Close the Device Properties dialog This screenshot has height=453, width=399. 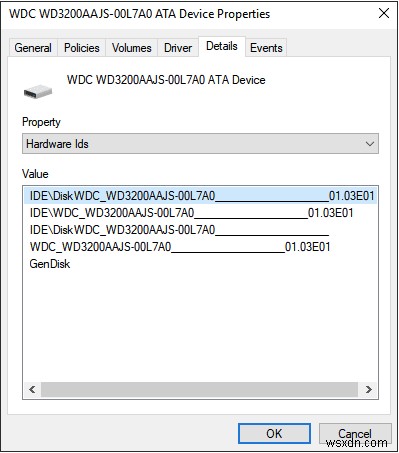[384, 14]
